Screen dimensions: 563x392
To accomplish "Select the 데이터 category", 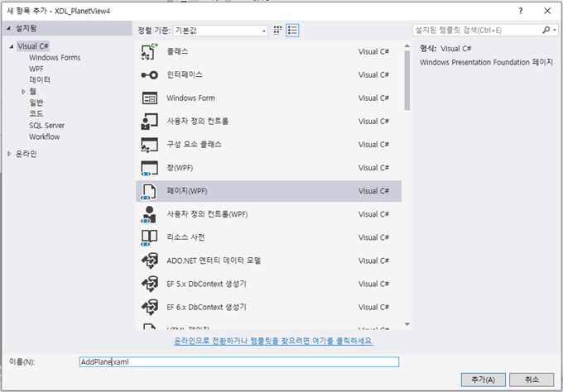I will pyautogui.click(x=40, y=80).
